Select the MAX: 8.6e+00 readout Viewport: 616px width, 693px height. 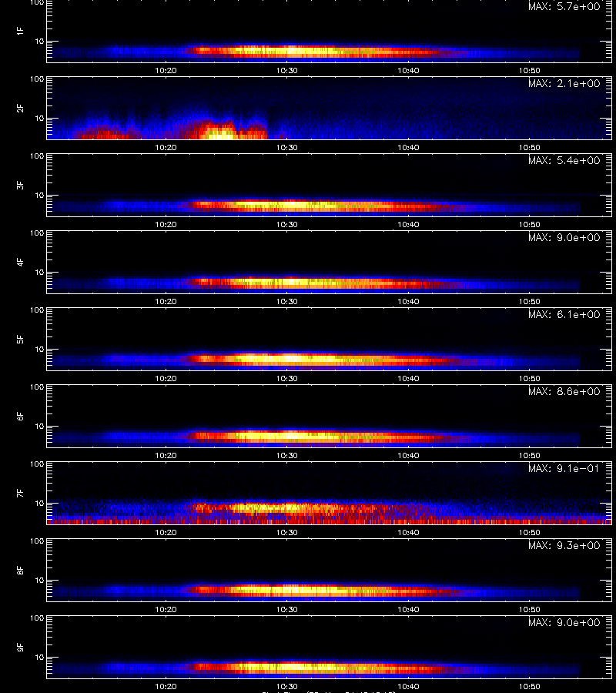click(x=564, y=392)
